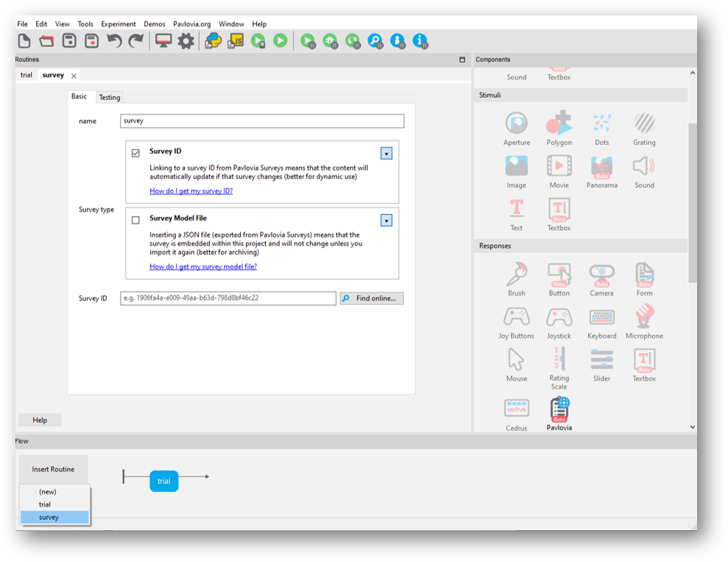Add the Pavlovia survey component

point(559,414)
